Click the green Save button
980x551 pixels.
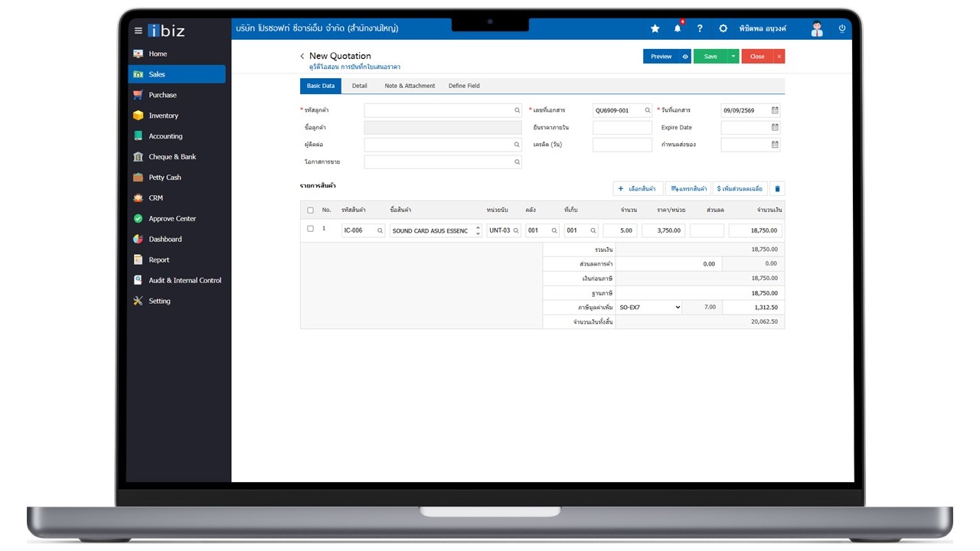[x=710, y=57]
